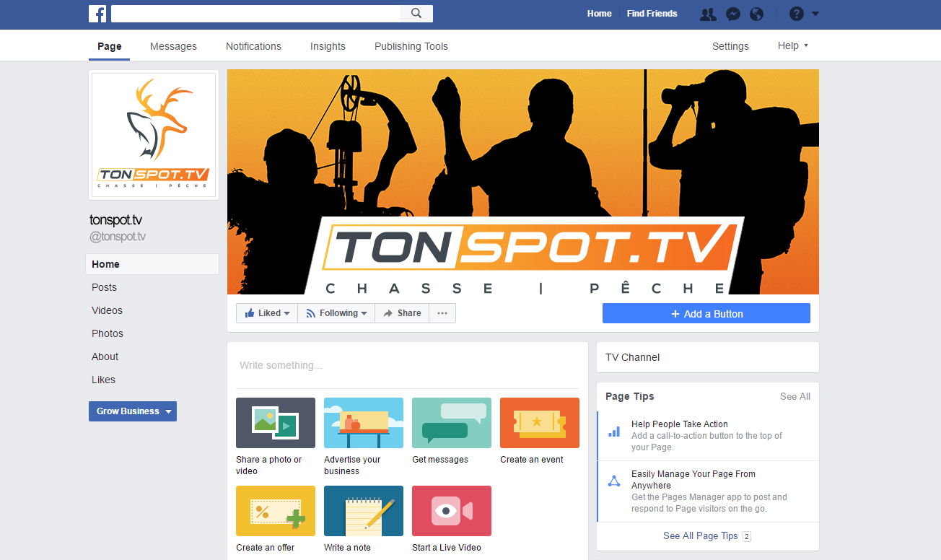Click the @tonspot.tv username

tap(118, 237)
